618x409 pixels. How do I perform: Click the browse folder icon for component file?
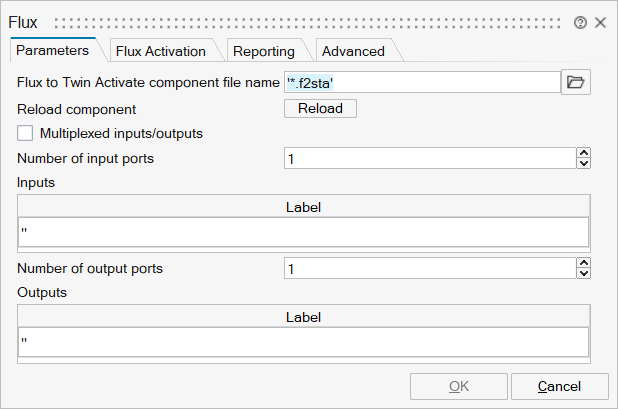coord(575,83)
